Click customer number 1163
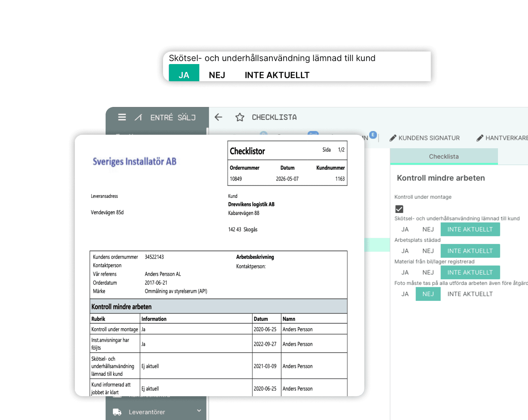This screenshot has height=420, width=528. [x=340, y=179]
